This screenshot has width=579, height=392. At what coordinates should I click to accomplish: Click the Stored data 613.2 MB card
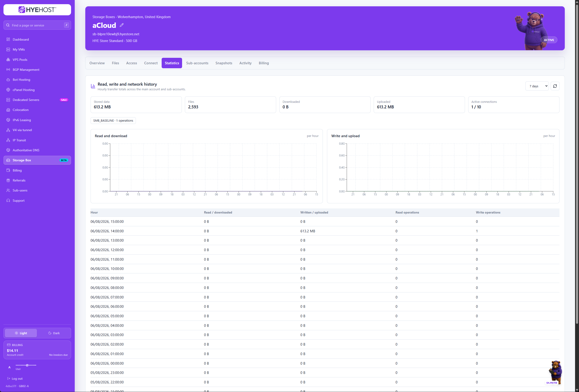[136, 104]
